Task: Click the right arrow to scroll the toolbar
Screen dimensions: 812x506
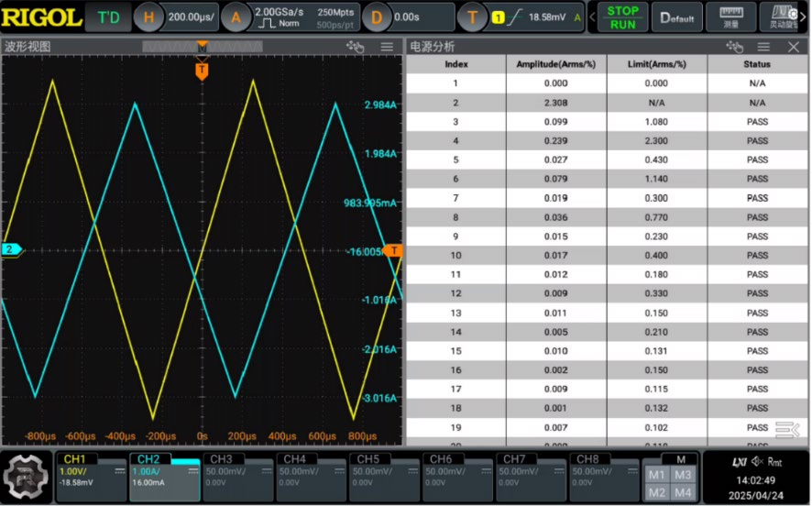Action: 803,17
